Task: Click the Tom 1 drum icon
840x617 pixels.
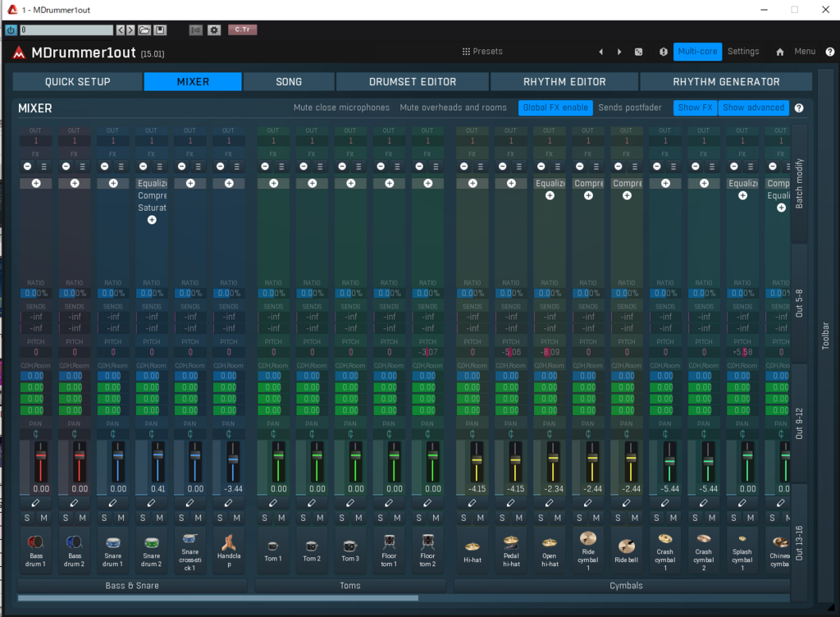Action: [x=273, y=546]
